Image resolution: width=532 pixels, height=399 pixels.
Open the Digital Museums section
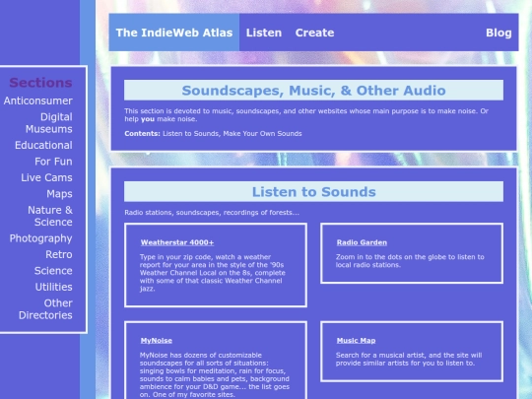pyautogui.click(x=49, y=123)
